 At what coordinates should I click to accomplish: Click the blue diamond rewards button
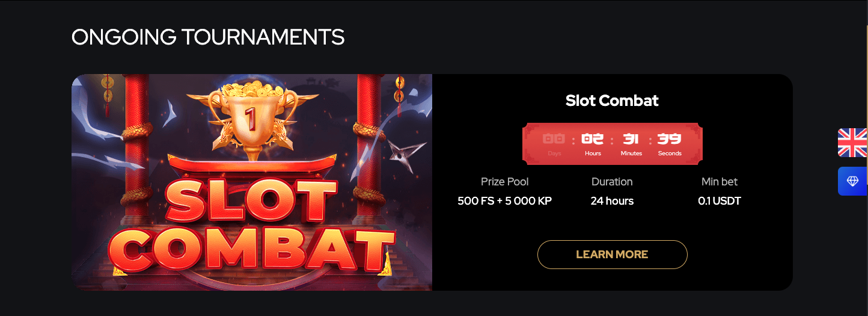tap(852, 181)
